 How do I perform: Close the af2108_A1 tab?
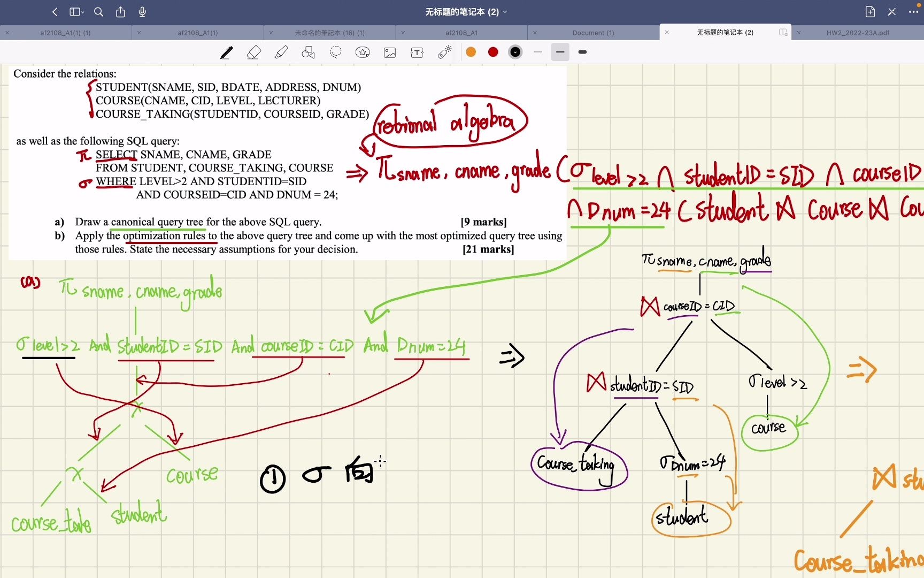point(403,33)
